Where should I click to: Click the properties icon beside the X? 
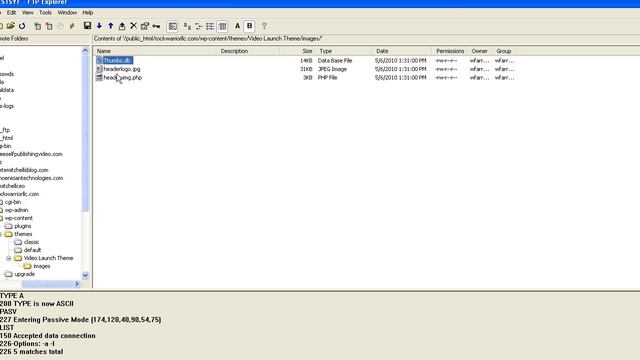point(144,26)
